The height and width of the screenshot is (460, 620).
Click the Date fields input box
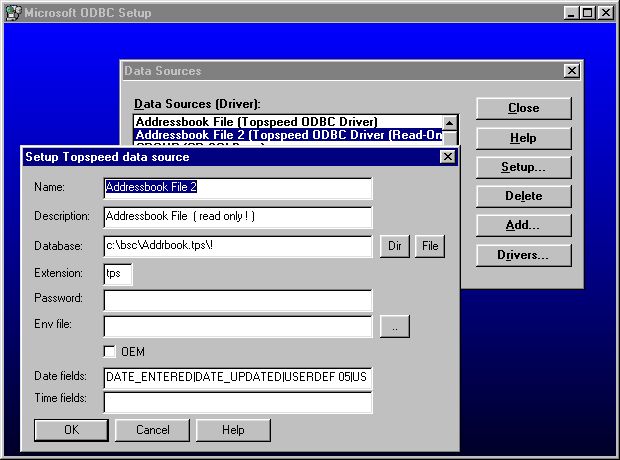238,378
